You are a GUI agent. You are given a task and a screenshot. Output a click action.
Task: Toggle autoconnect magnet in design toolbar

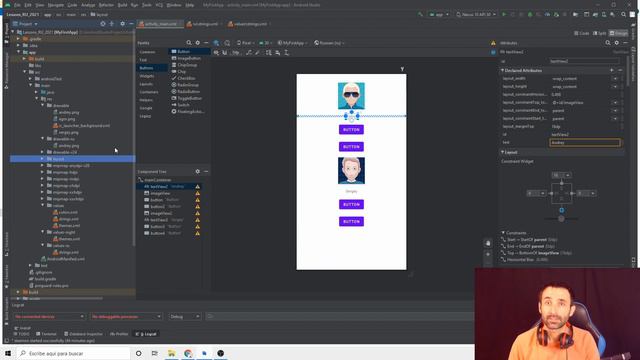[224, 53]
